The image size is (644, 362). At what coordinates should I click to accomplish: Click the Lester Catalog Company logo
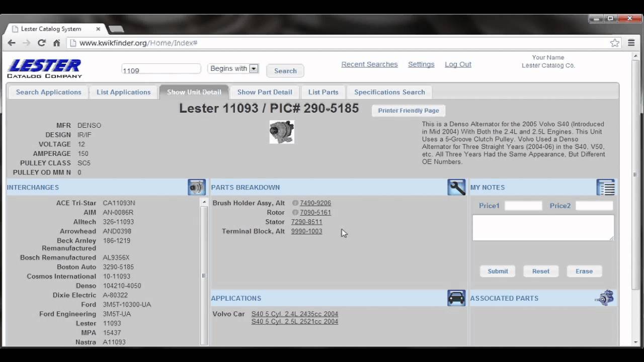[44, 69]
